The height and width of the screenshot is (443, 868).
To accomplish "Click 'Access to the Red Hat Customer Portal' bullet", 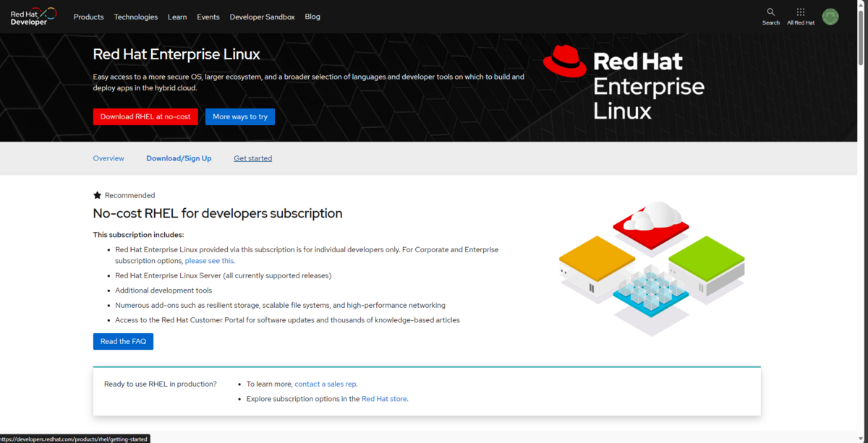I will click(287, 320).
